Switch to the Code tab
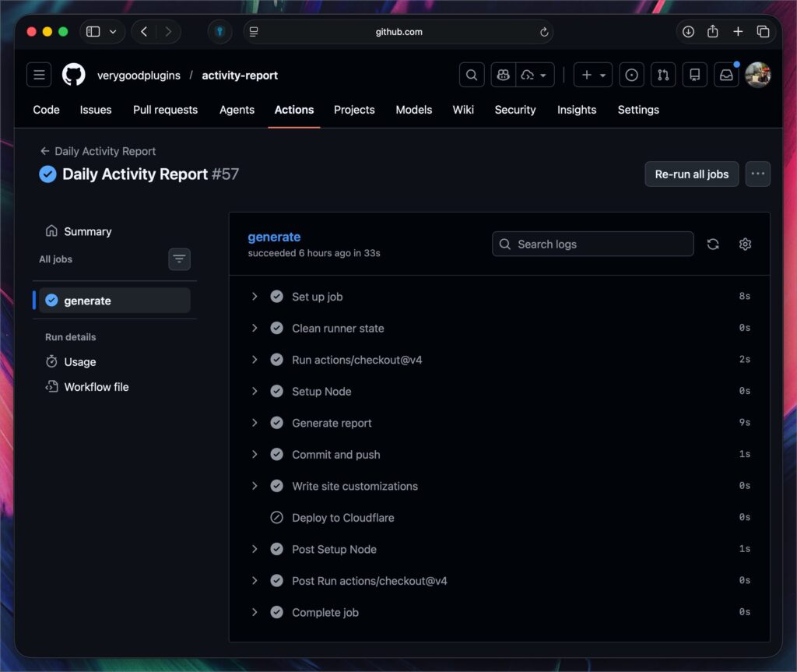The height and width of the screenshot is (672, 797). [x=46, y=110]
